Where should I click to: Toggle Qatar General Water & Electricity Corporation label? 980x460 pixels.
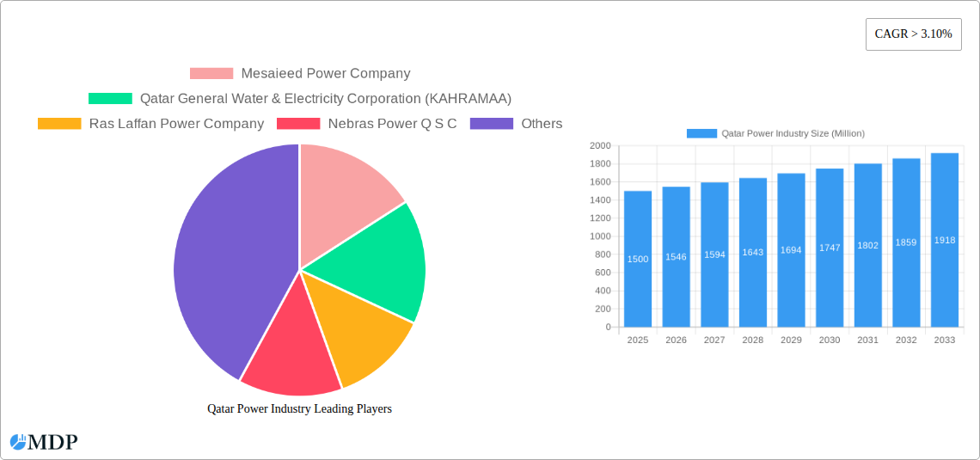pos(326,99)
